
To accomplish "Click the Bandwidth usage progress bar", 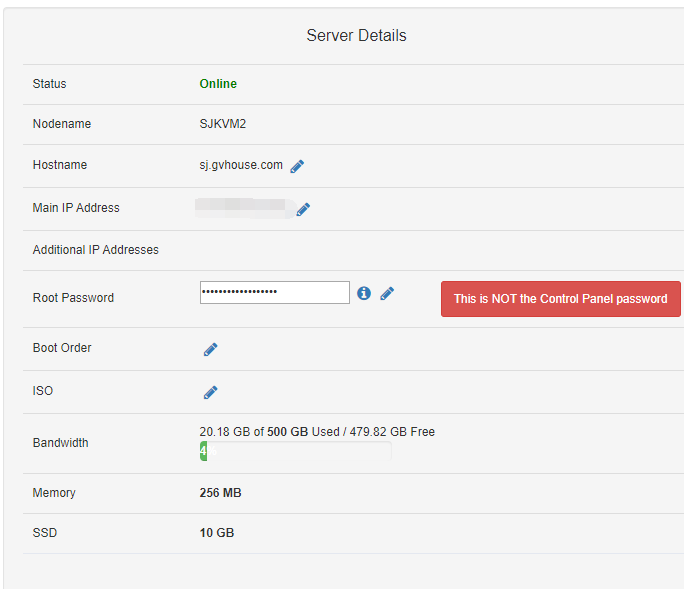I will [x=295, y=451].
